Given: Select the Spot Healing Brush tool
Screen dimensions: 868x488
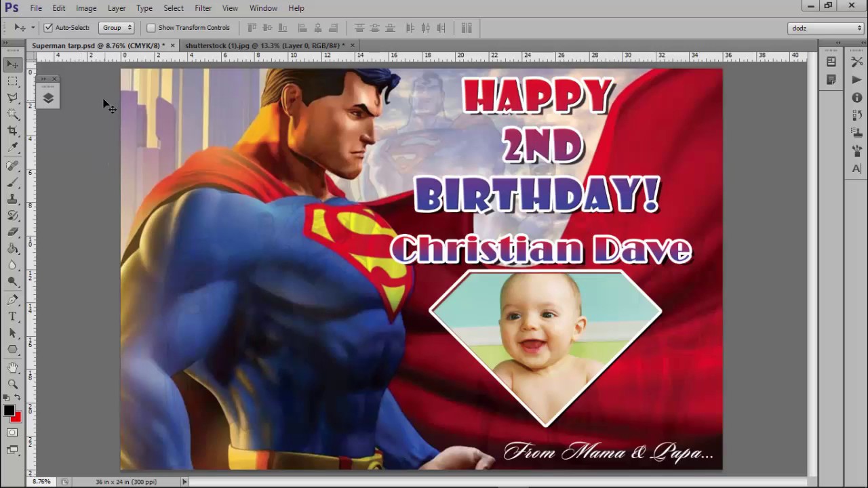Looking at the screenshot, I should click(x=12, y=165).
